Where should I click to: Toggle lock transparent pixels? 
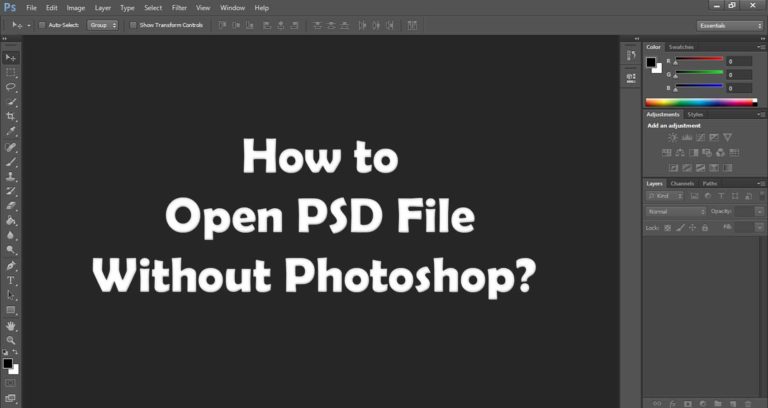667,228
